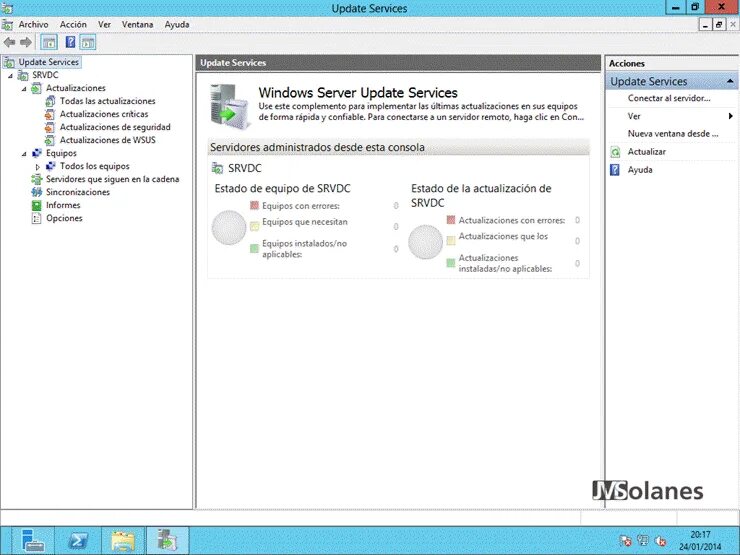Open PowerShell from the taskbar
740x555 pixels.
(x=78, y=540)
